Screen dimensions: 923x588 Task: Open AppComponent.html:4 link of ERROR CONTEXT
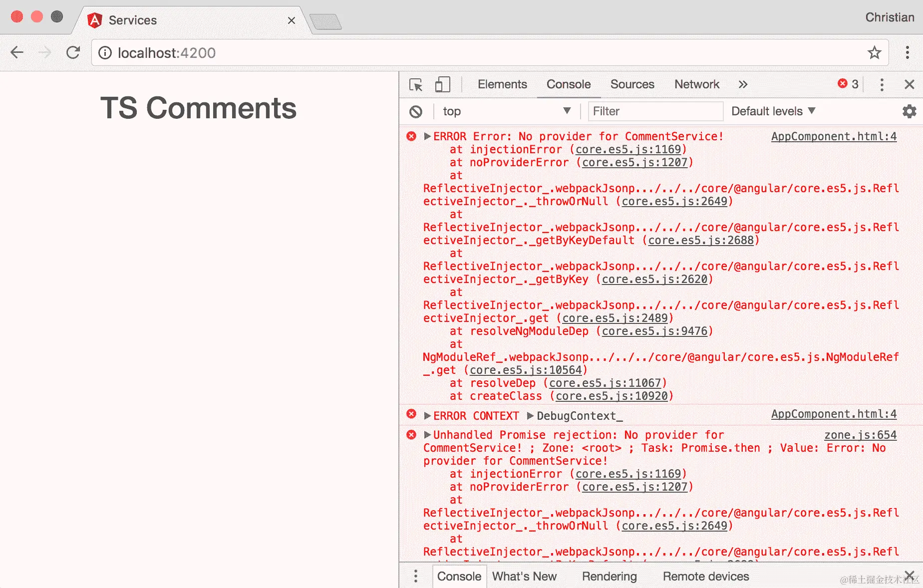834,414
